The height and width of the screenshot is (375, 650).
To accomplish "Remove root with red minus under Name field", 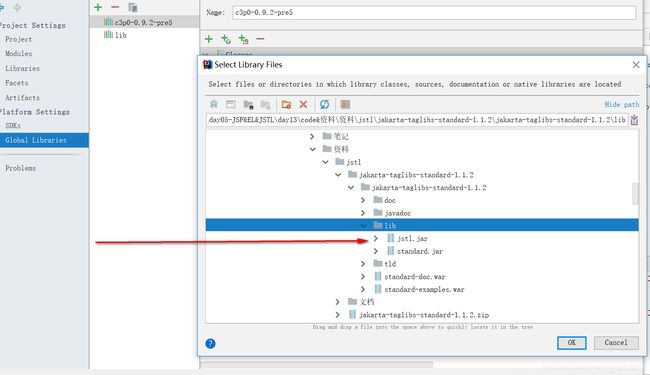I will pyautogui.click(x=260, y=39).
